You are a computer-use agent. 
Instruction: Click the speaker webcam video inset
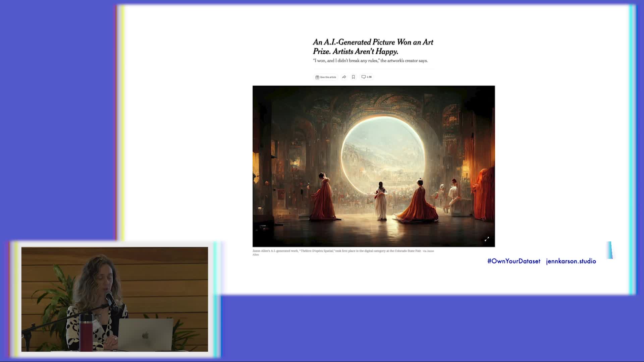[x=115, y=299]
